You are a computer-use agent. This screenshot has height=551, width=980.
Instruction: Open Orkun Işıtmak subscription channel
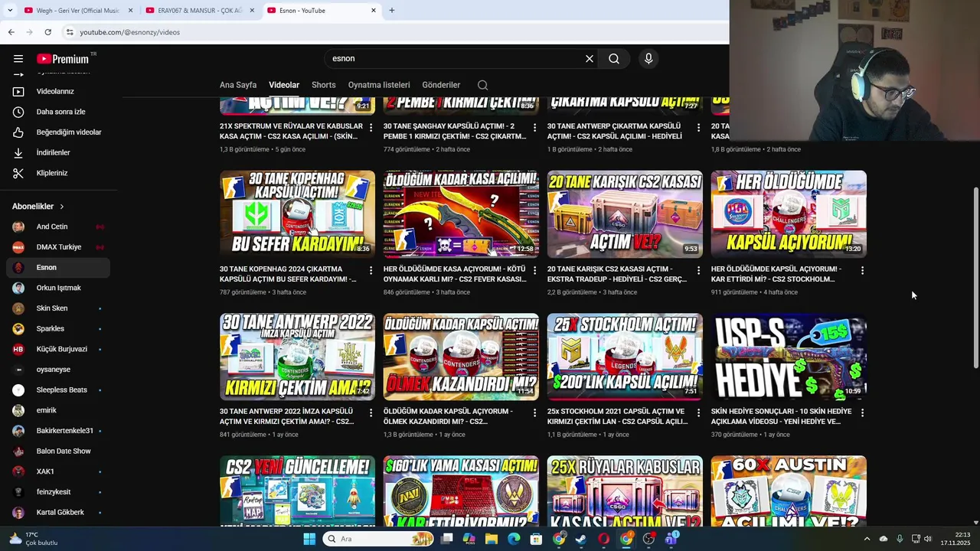click(x=58, y=288)
